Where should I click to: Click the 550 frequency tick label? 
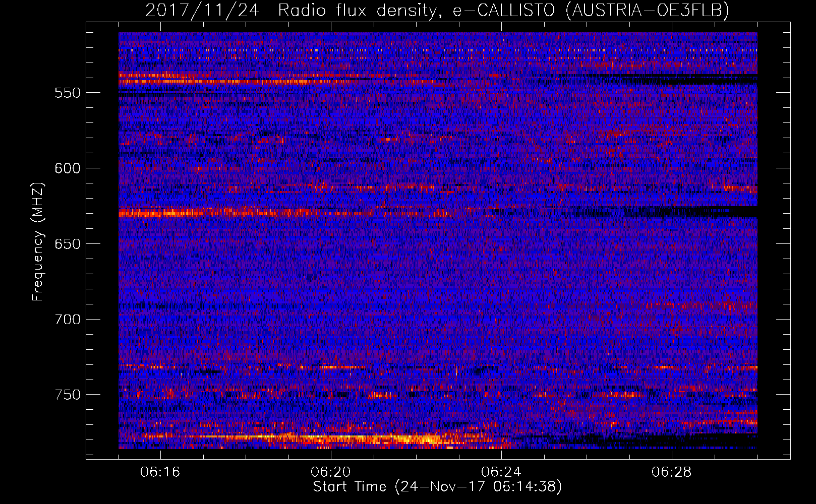click(68, 93)
